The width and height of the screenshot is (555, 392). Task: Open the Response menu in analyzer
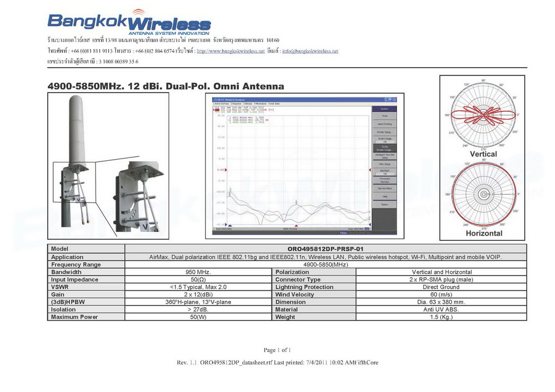235,104
